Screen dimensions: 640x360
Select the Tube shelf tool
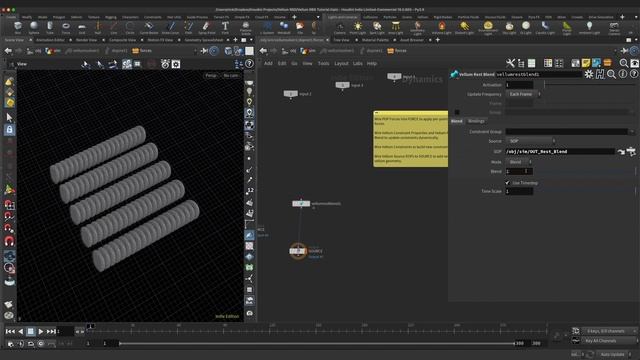50,28
